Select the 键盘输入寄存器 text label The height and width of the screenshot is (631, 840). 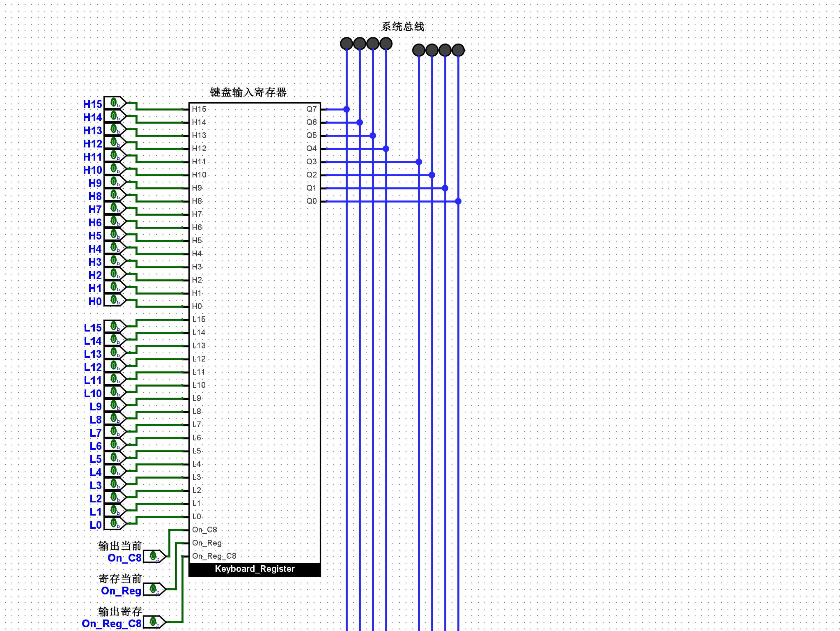[x=248, y=92]
